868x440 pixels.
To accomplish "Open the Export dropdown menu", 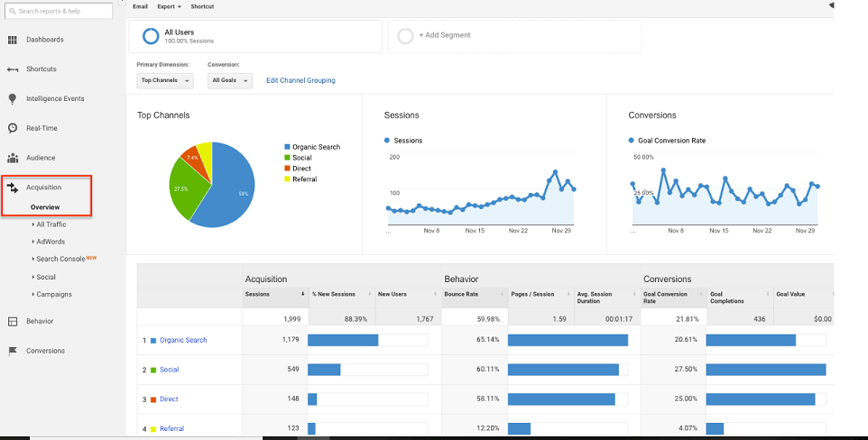I will click(x=169, y=6).
